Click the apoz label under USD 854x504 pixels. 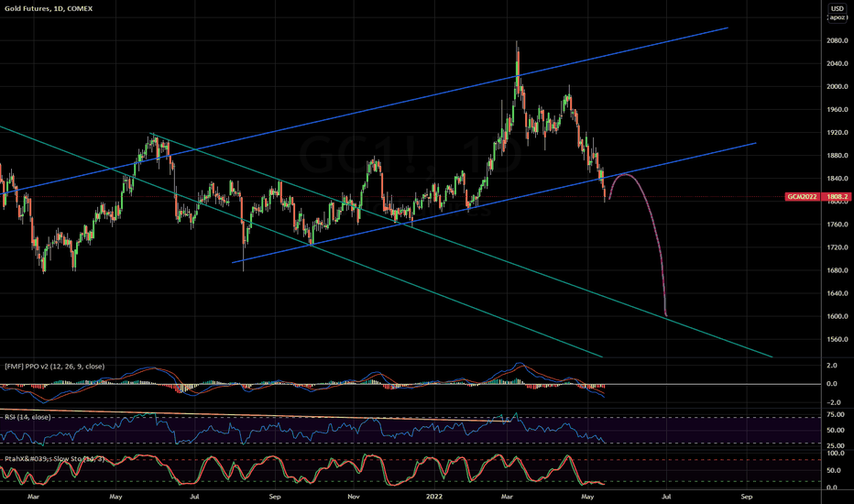coord(838,17)
